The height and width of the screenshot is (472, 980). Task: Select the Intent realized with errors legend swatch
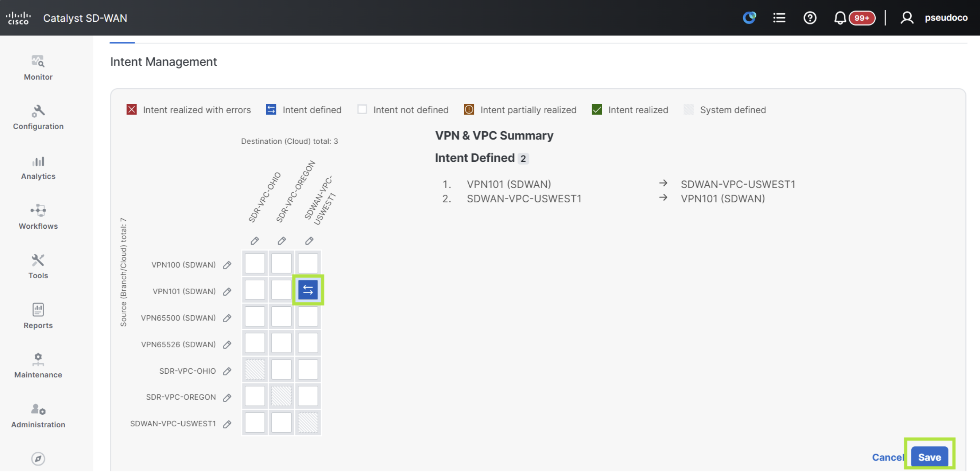click(132, 110)
